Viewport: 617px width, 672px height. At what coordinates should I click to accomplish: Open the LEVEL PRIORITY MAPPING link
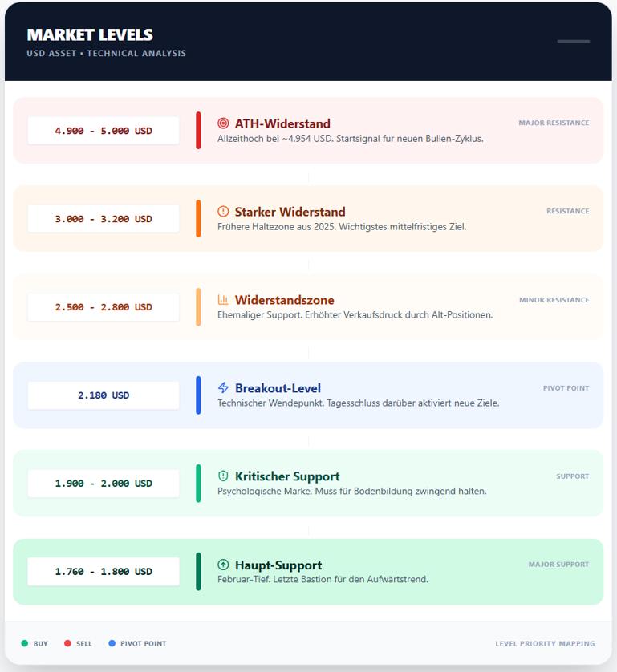[545, 643]
